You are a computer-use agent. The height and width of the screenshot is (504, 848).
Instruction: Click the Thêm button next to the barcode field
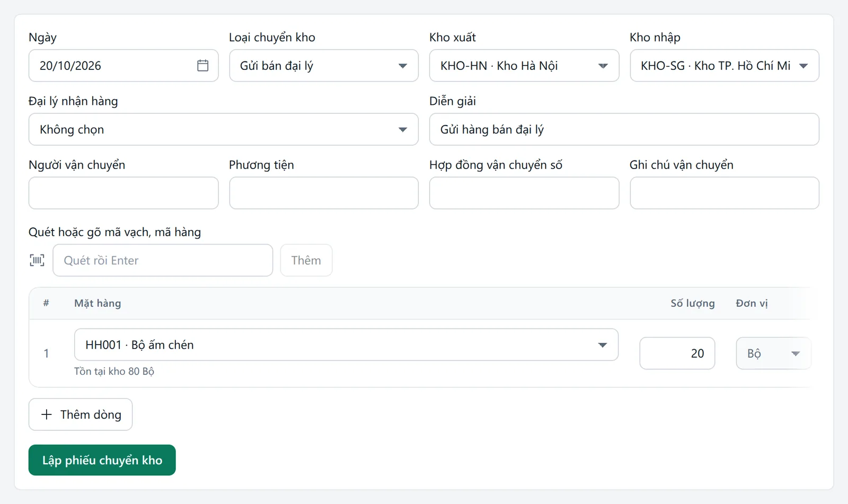tap(306, 260)
